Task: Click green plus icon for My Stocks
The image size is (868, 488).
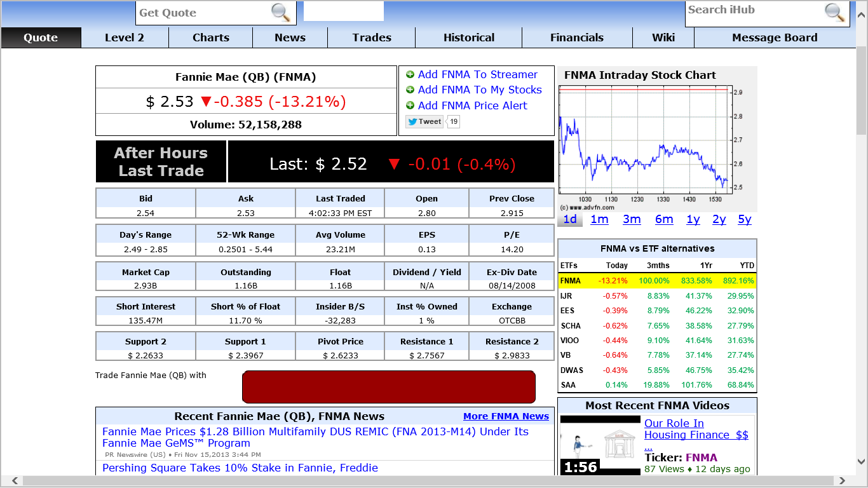Action: (x=410, y=90)
